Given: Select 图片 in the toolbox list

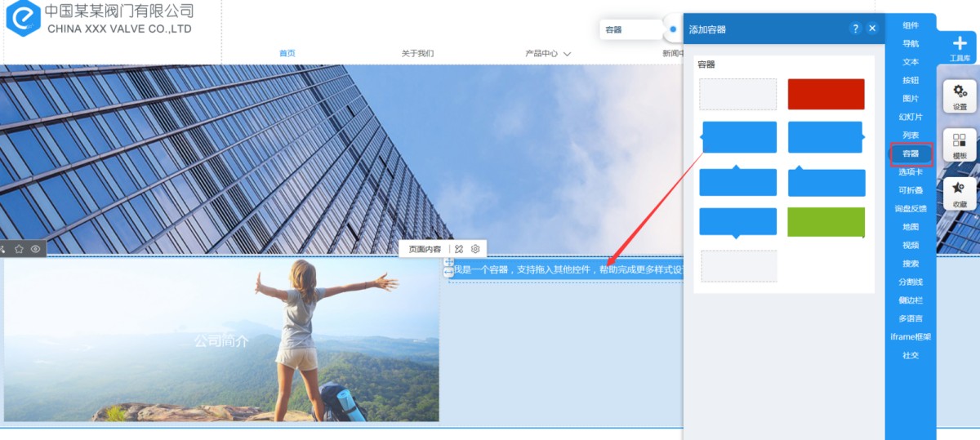Looking at the screenshot, I should point(911,98).
